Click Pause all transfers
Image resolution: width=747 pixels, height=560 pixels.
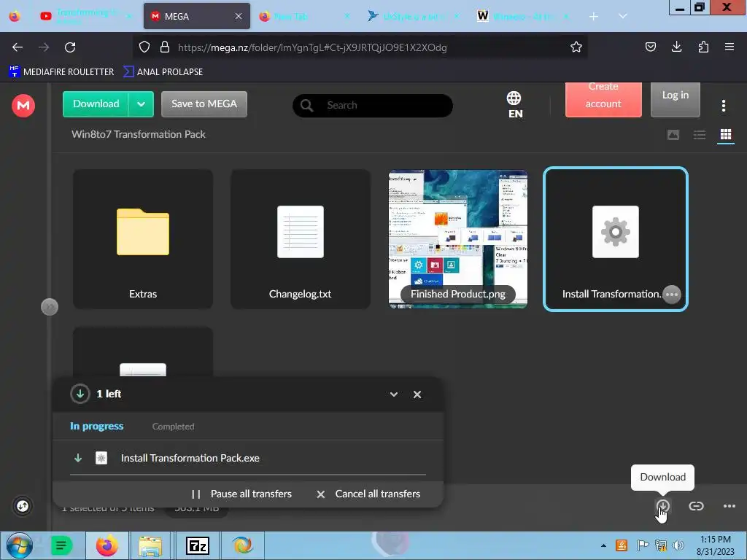coord(241,494)
